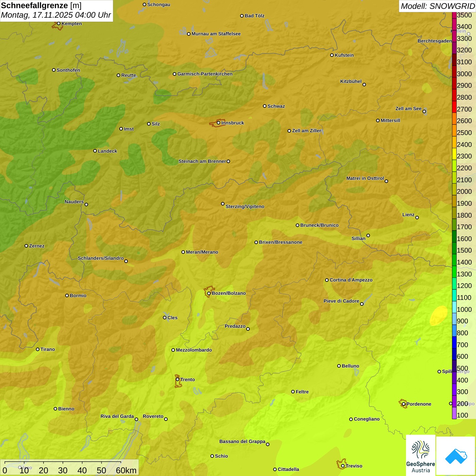Select the Zell am Ziller label
This screenshot has height=476, width=476.
307,131
